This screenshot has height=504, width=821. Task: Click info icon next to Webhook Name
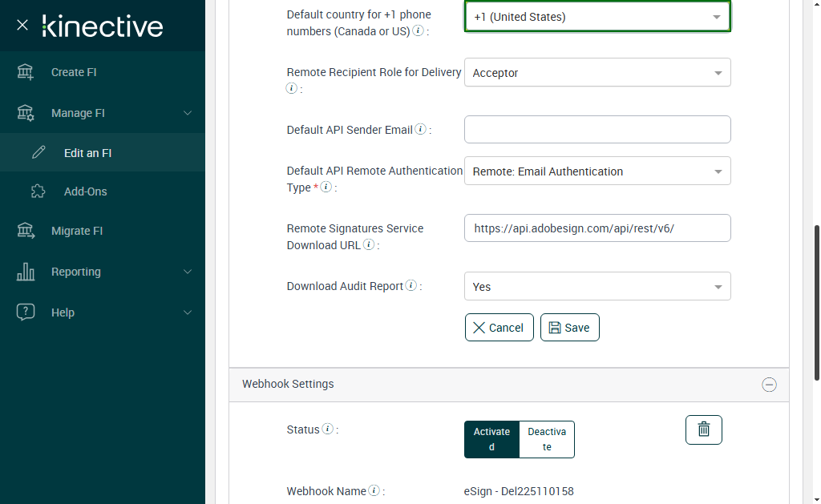click(374, 490)
